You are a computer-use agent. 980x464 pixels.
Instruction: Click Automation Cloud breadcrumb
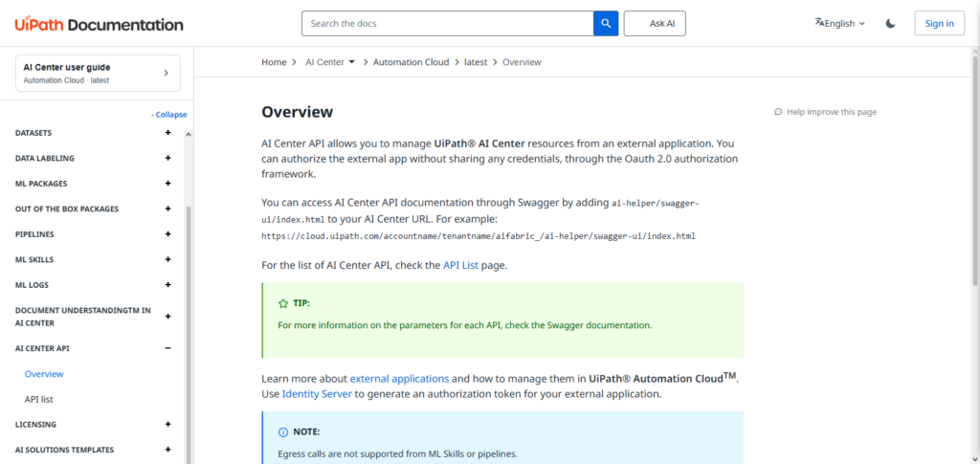tap(411, 62)
